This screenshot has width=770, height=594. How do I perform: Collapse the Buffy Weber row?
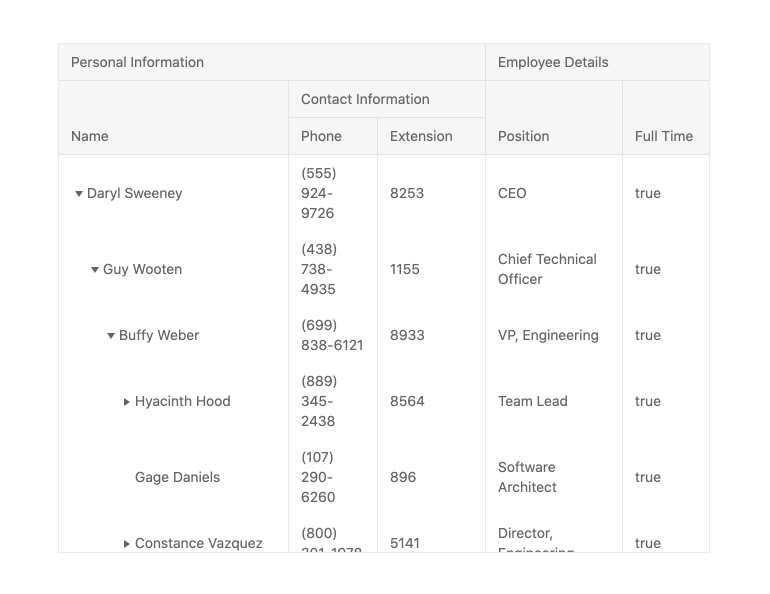tap(111, 336)
